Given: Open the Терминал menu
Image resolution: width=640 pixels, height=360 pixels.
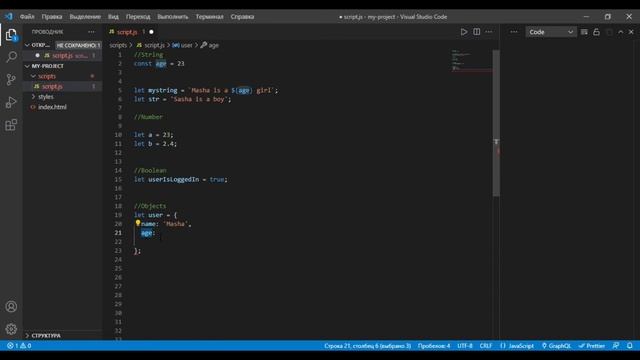Looking at the screenshot, I should pyautogui.click(x=209, y=17).
